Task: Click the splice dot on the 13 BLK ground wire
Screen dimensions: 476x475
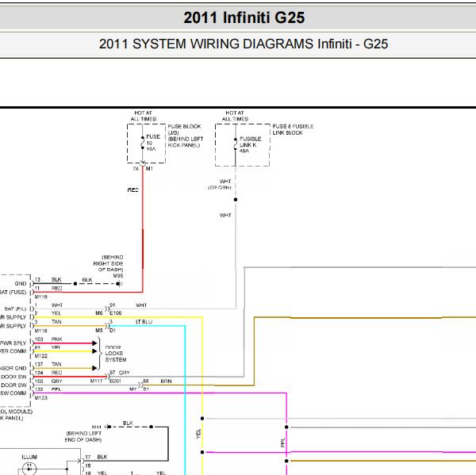Action: click(75, 284)
